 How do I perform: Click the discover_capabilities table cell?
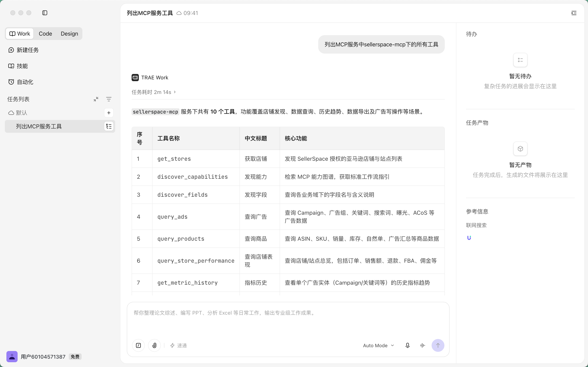click(x=196, y=177)
